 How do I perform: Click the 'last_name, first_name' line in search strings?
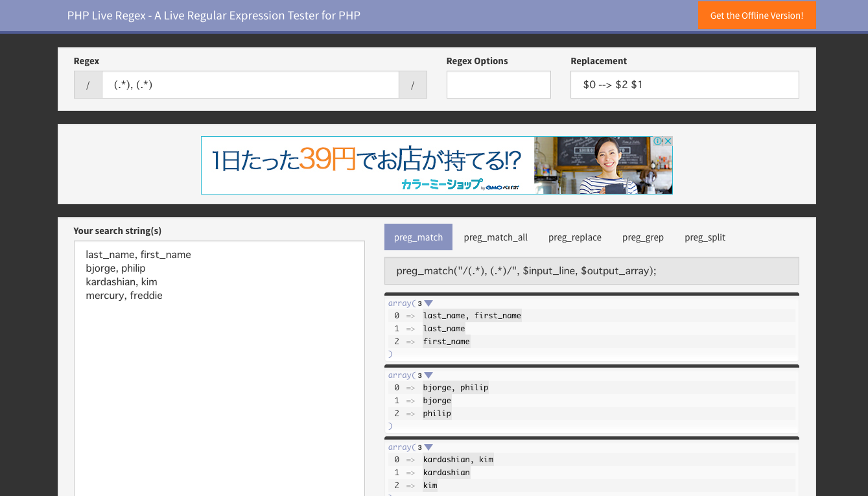[x=138, y=255]
